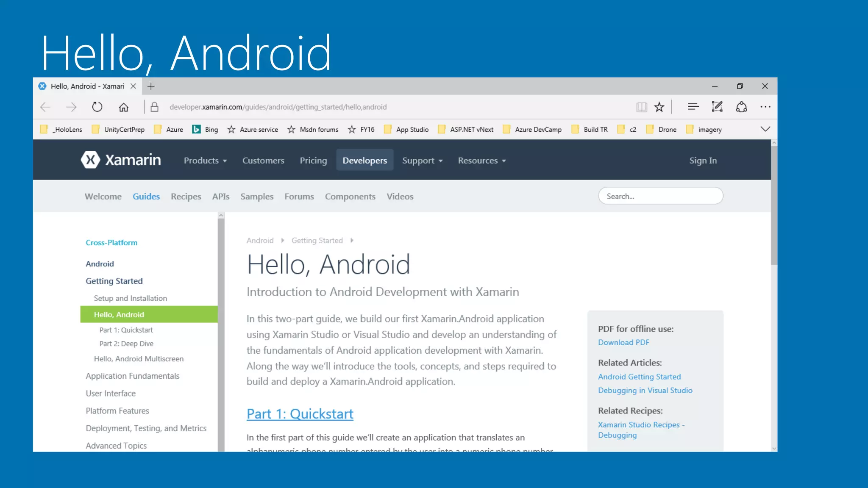Open the Azure favorites folder
The height and width of the screenshot is (488, 868).
168,130
